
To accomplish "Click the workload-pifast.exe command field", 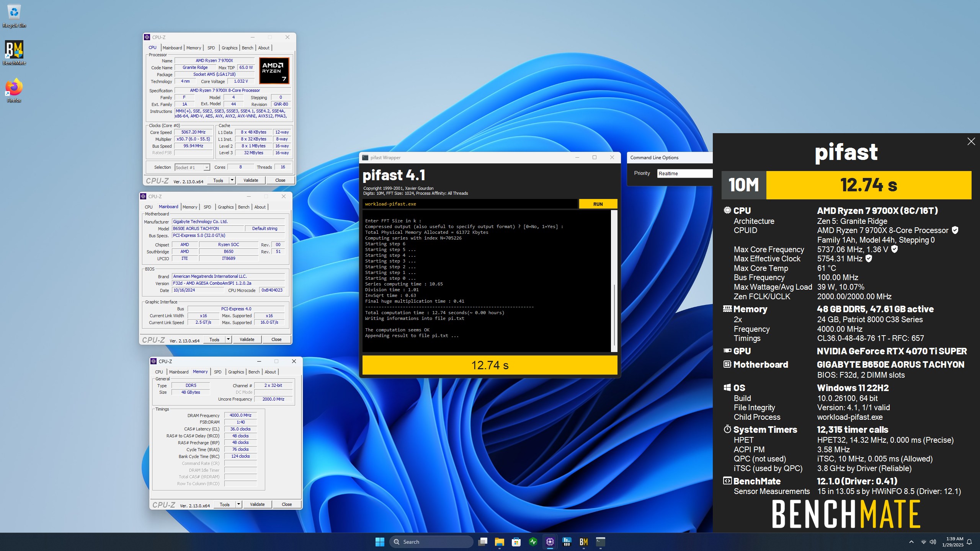I will [470, 204].
